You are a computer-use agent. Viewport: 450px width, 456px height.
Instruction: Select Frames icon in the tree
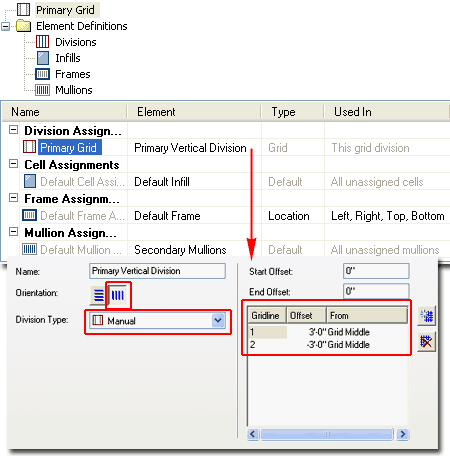(x=43, y=74)
